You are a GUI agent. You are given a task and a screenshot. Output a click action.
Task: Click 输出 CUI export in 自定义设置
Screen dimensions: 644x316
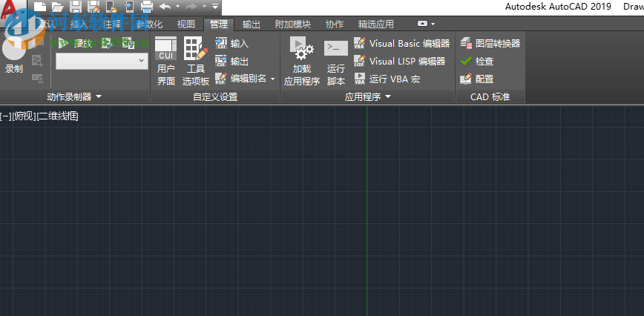pos(232,61)
